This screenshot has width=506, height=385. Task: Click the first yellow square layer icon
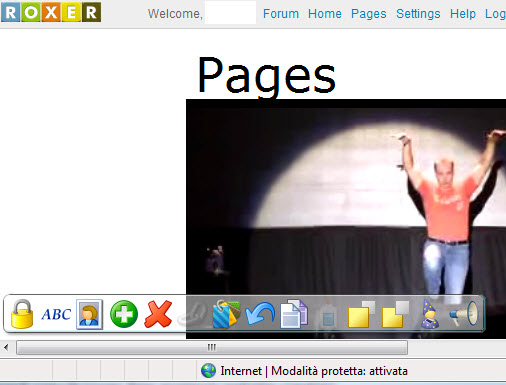click(x=361, y=314)
